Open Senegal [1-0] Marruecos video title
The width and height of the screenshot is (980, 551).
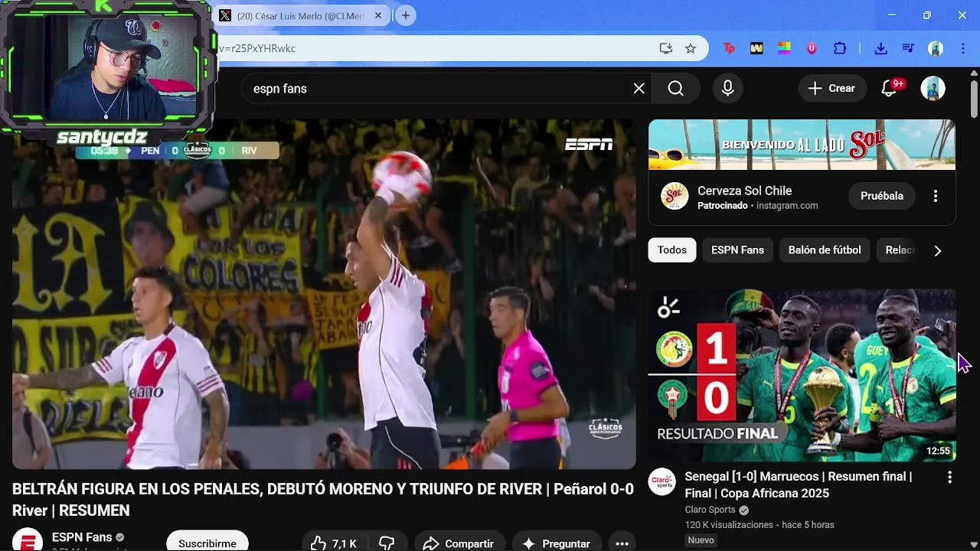pos(799,485)
